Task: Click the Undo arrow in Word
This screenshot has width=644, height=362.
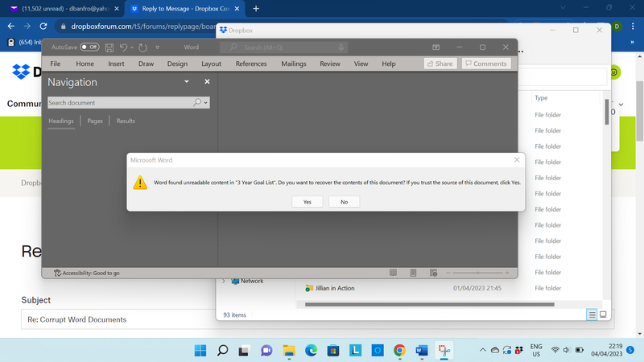Action: (123, 47)
